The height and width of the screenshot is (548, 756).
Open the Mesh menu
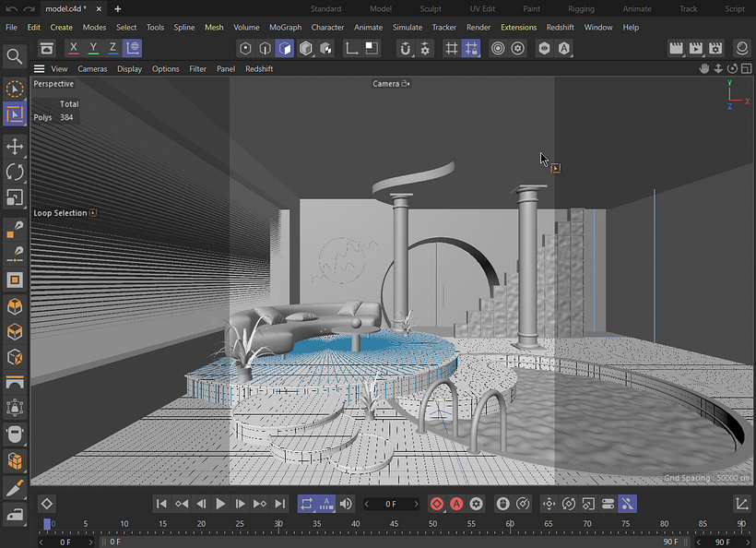tap(214, 28)
